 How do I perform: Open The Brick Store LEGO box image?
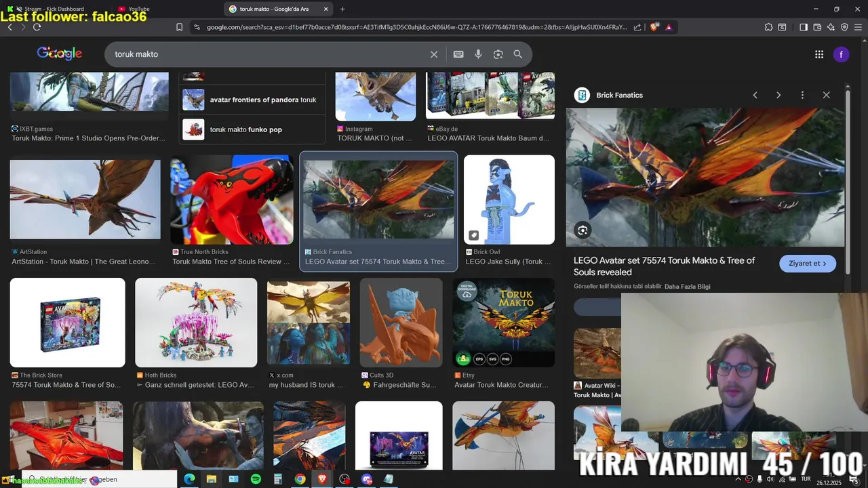point(68,323)
